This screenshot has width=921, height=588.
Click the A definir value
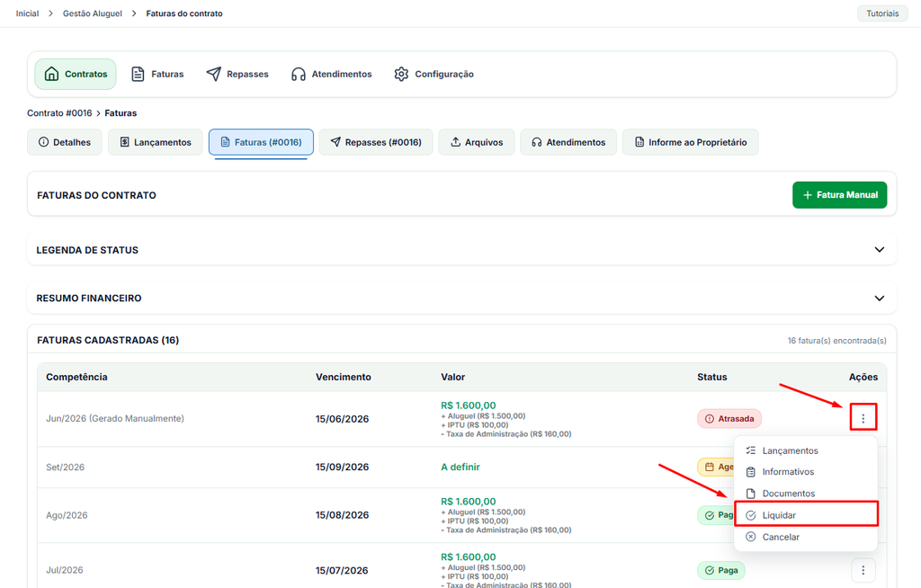(x=460, y=467)
